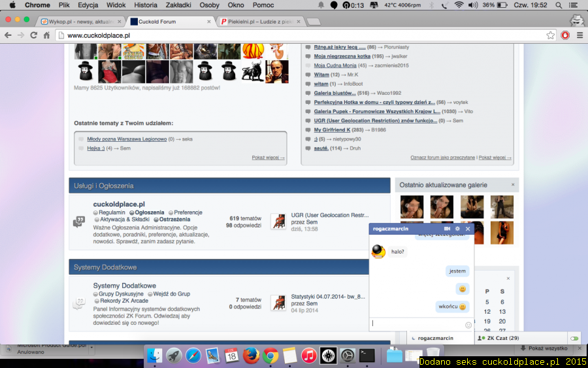Click Oznacz forum jako przeczytane

[x=443, y=158]
